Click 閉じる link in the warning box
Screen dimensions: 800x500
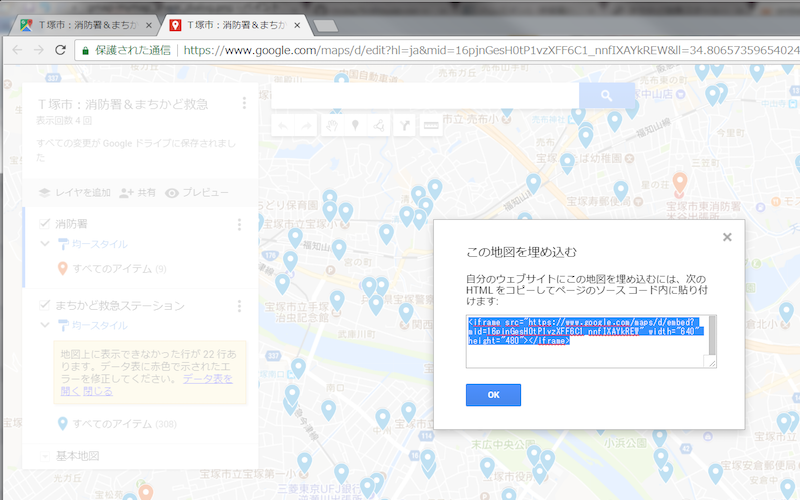coord(98,391)
